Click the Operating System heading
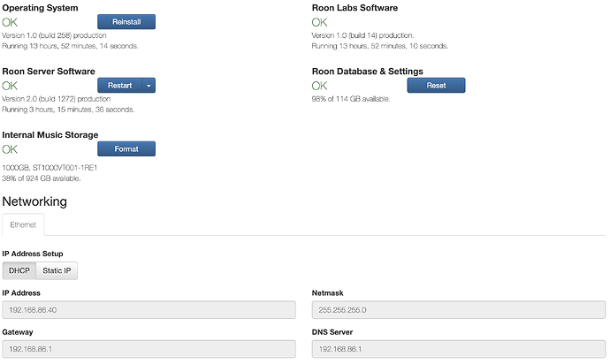610x364 pixels. (x=40, y=7)
